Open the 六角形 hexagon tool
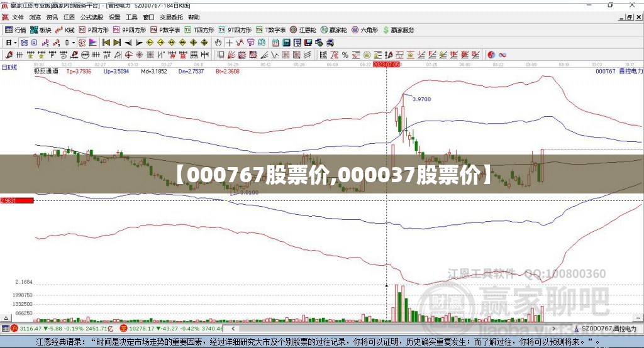Viewport: 644px width, 348px height. [x=365, y=30]
